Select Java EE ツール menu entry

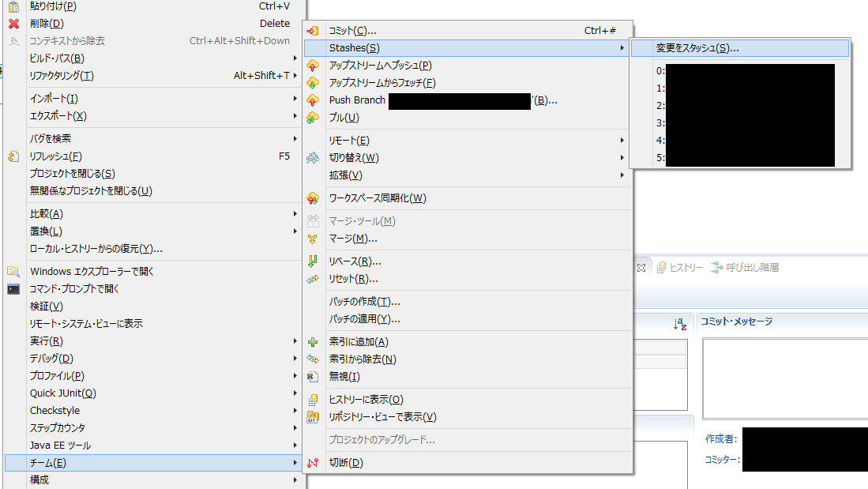click(153, 446)
